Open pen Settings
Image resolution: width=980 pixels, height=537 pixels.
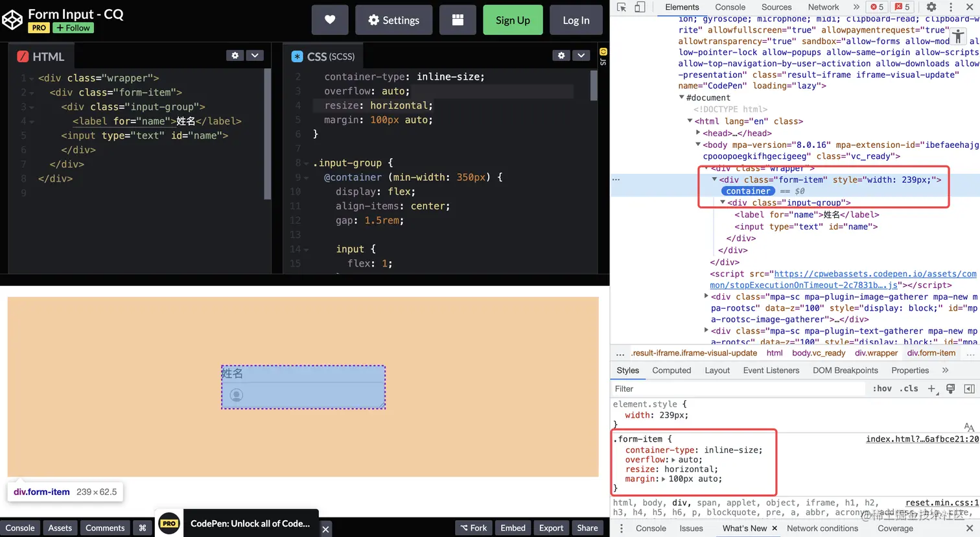click(393, 20)
